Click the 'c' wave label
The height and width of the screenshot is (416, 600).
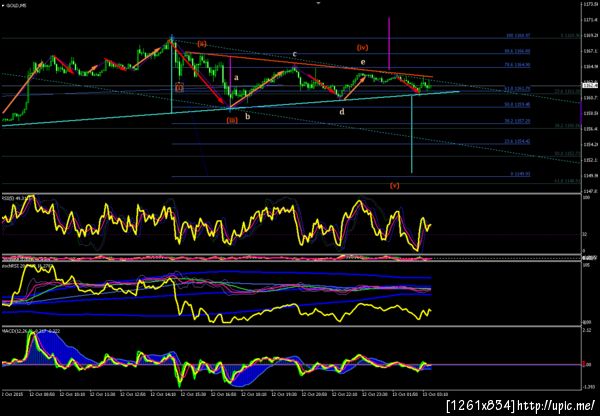tap(295, 54)
